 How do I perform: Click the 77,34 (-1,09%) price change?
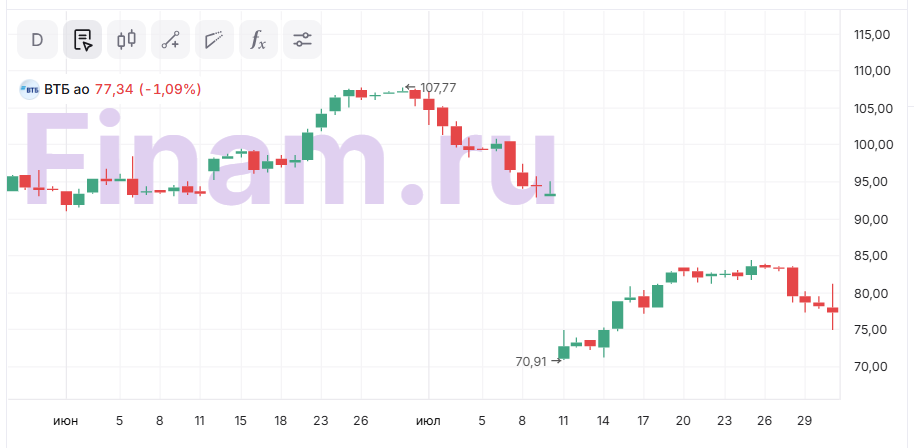click(x=148, y=89)
